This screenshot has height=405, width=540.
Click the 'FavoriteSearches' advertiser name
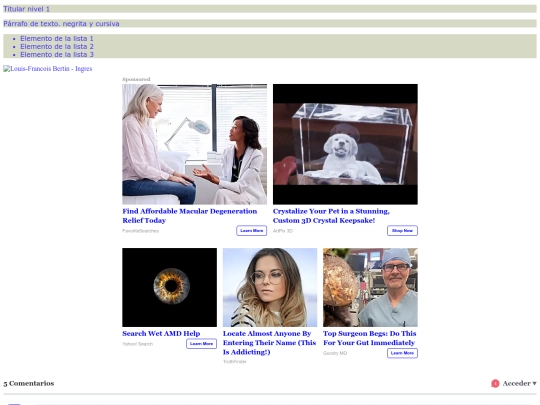(141, 231)
